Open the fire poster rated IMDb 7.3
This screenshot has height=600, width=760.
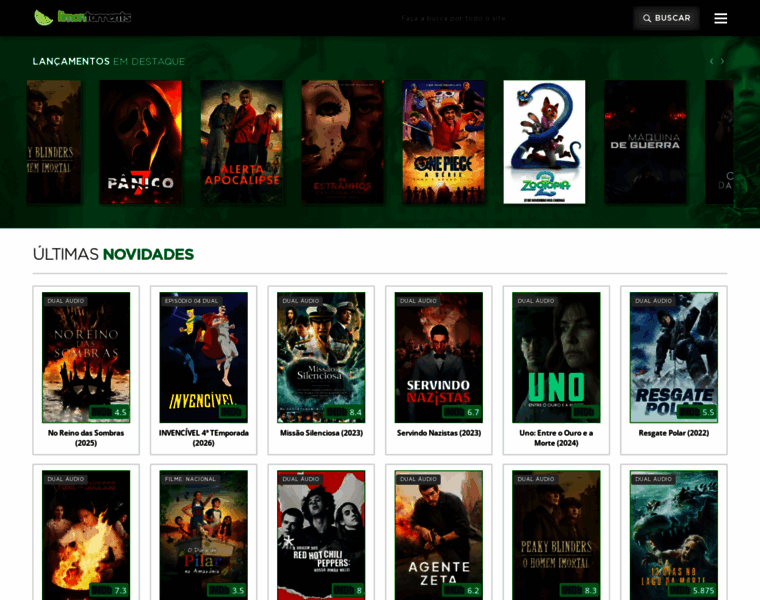pos(86,535)
